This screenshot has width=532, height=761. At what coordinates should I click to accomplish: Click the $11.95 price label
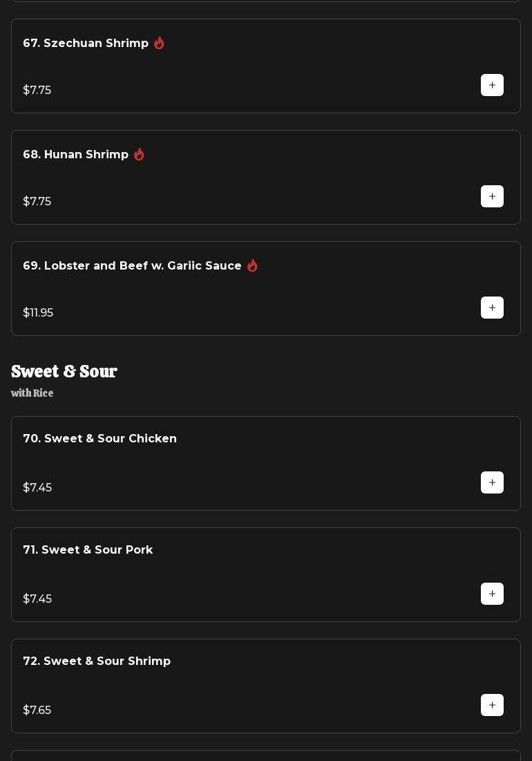[38, 312]
